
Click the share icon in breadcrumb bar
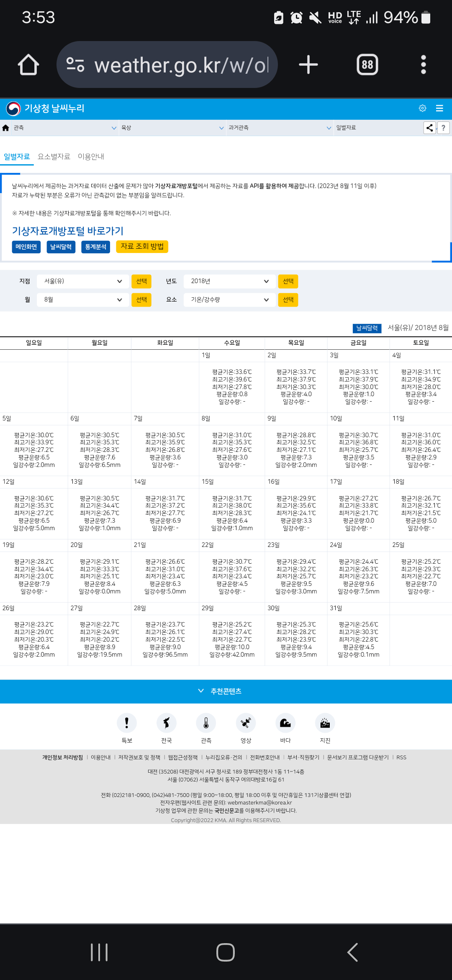[429, 128]
